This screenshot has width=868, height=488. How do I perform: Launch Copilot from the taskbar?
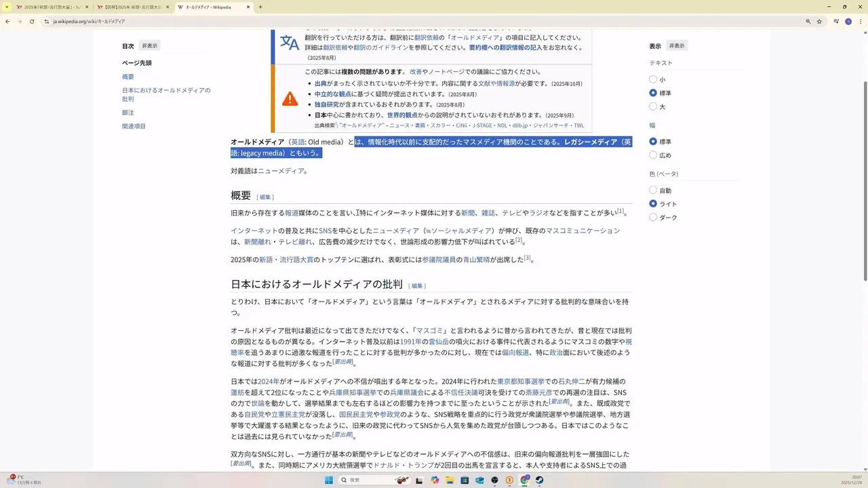(x=435, y=480)
